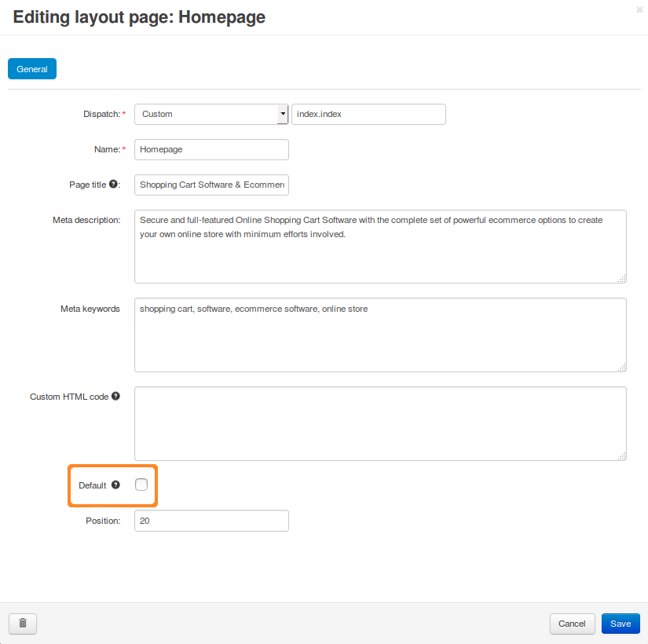Click the "Dispatch:" field label
The height and width of the screenshot is (644, 648).
coord(102,114)
